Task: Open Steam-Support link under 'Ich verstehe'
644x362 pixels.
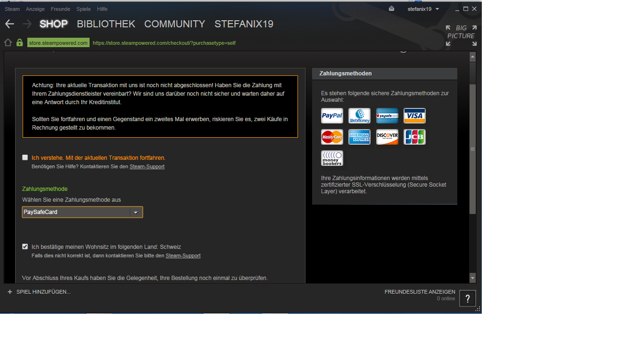Action: click(147, 166)
